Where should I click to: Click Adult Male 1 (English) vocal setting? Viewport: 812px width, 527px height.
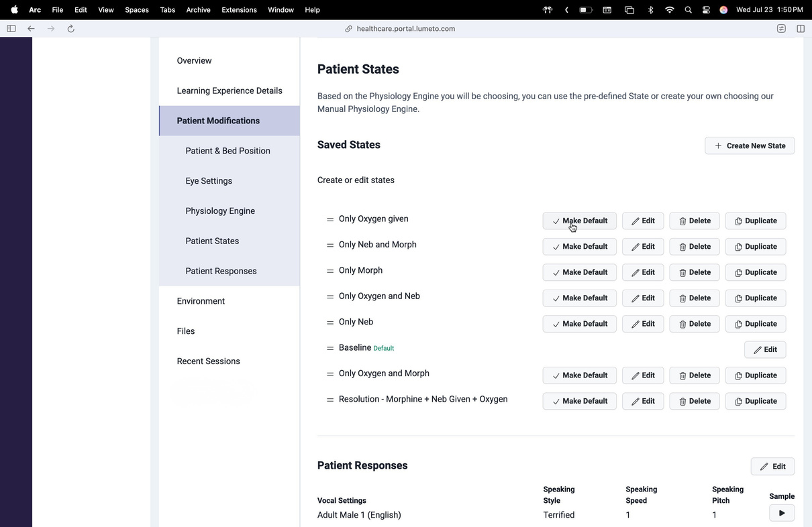[359, 515]
